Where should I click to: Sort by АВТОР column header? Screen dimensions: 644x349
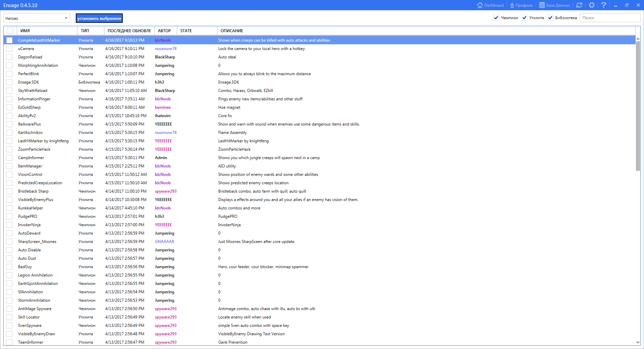click(165, 31)
